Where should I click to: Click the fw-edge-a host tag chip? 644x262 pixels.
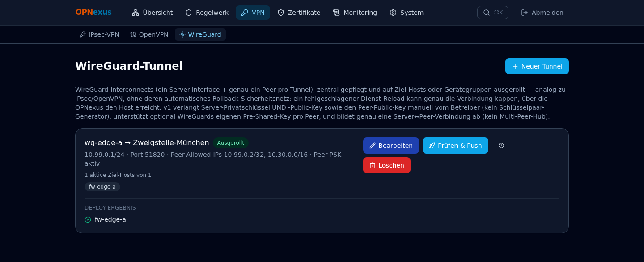(x=102, y=187)
